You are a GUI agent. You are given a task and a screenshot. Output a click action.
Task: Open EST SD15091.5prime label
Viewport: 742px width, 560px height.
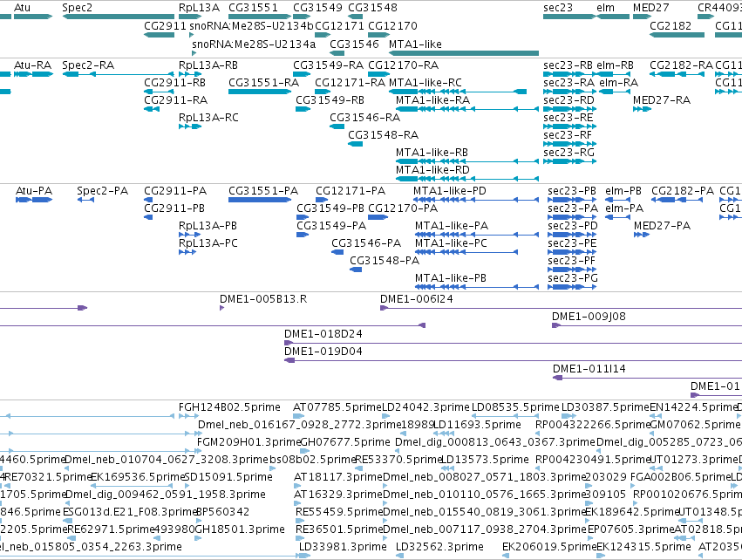(x=228, y=476)
